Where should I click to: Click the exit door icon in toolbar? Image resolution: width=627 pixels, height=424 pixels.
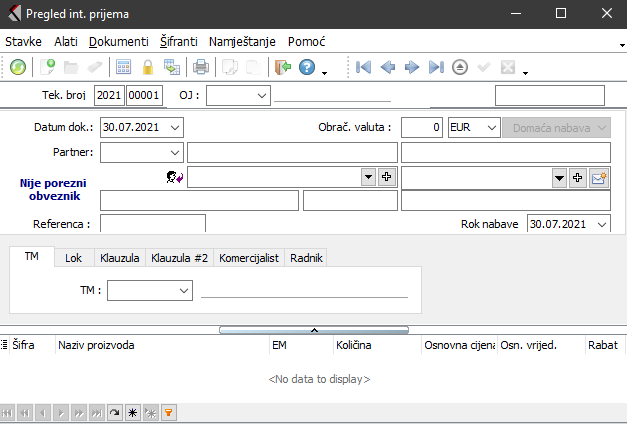[x=282, y=67]
